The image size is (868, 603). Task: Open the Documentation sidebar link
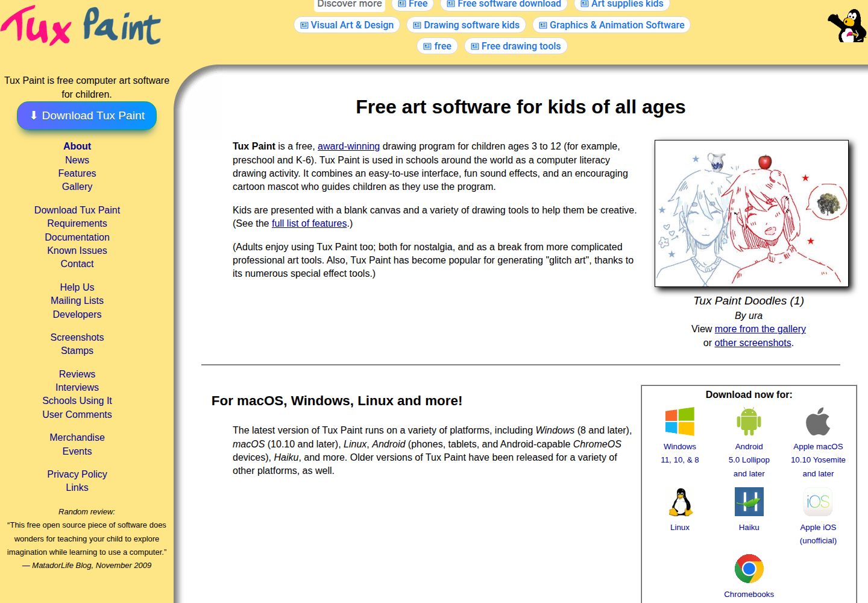click(x=77, y=237)
